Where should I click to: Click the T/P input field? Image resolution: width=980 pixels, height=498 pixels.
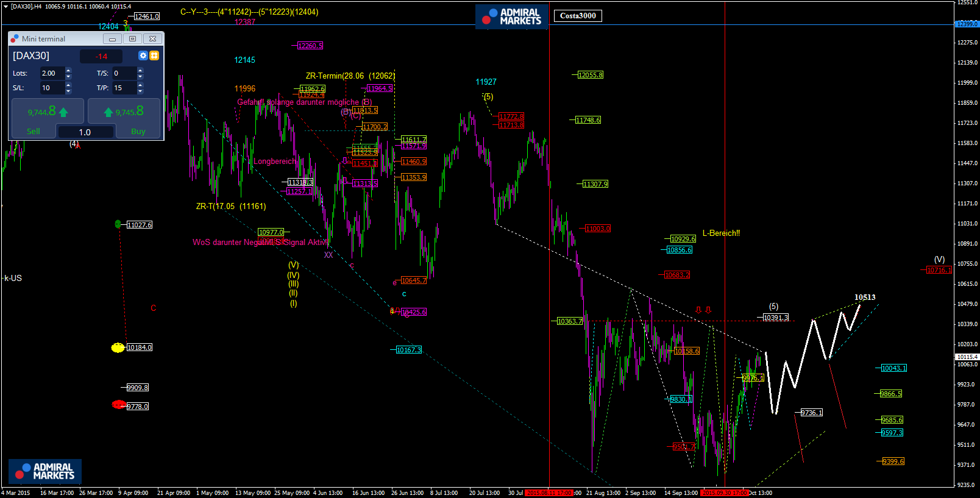[123, 88]
